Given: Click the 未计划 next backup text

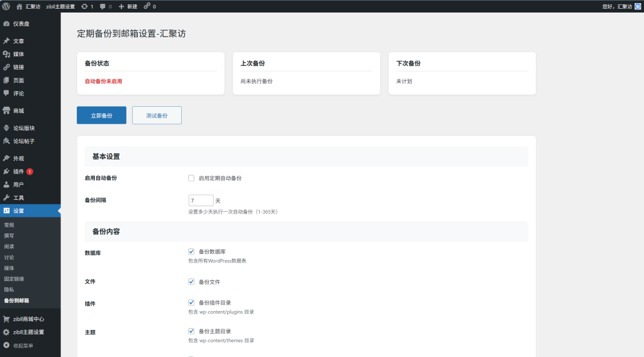Looking at the screenshot, I should (x=404, y=81).
